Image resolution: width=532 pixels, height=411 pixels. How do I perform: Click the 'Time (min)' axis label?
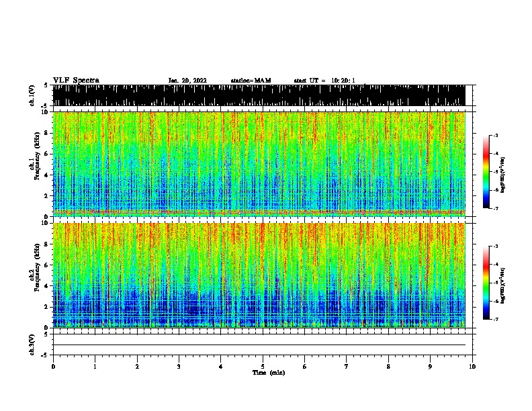click(x=269, y=373)
